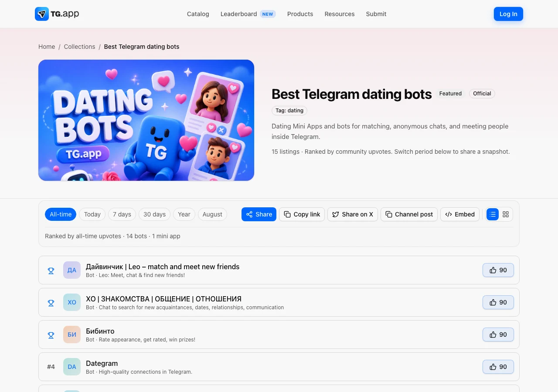
Task: Share collection on X
Action: (x=353, y=214)
